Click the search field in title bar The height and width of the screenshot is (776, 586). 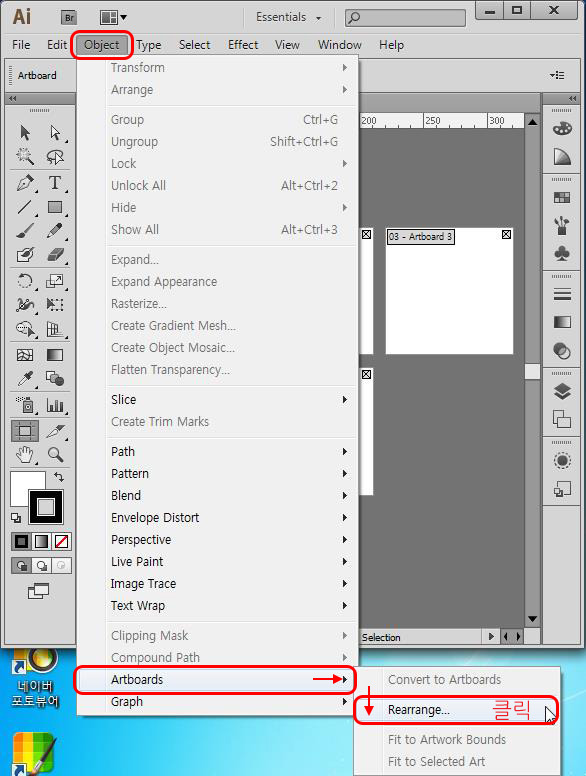(x=405, y=18)
